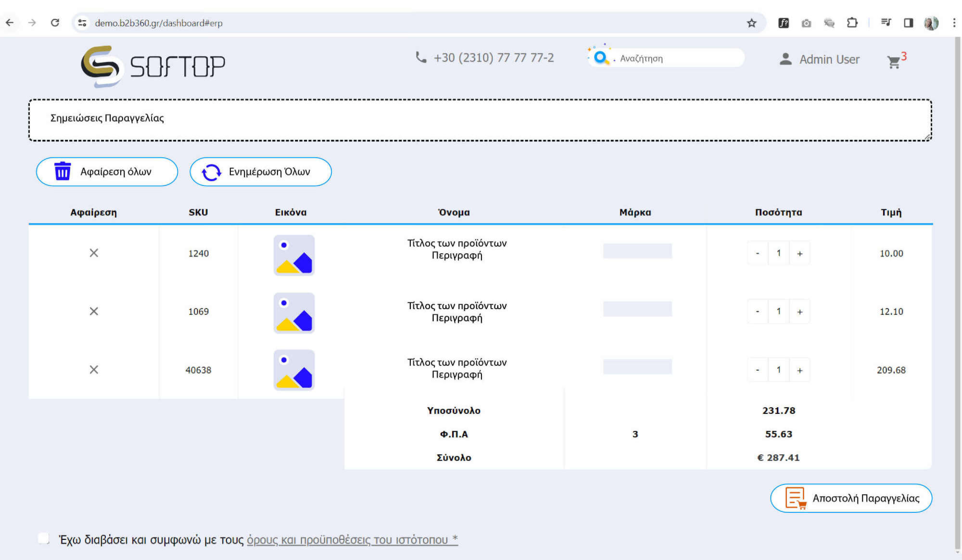Open browser extensions puzzle icon

tap(852, 23)
